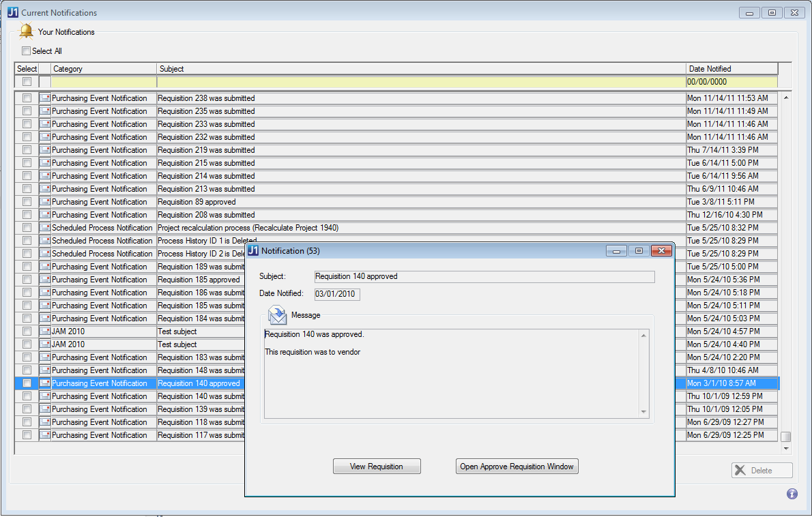Click the View Requisition button
This screenshot has height=517, width=812.
click(377, 467)
